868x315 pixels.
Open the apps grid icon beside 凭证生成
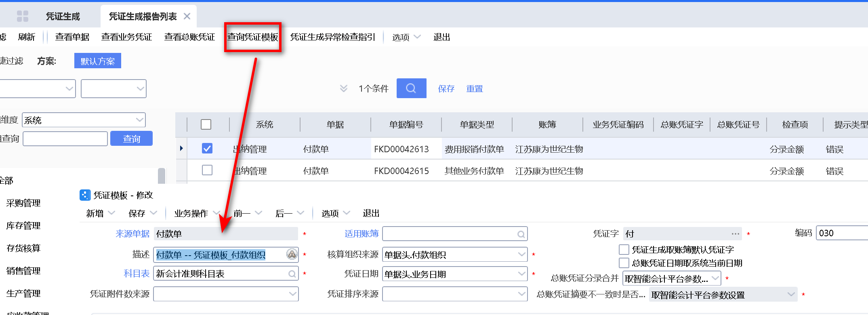coord(23,16)
